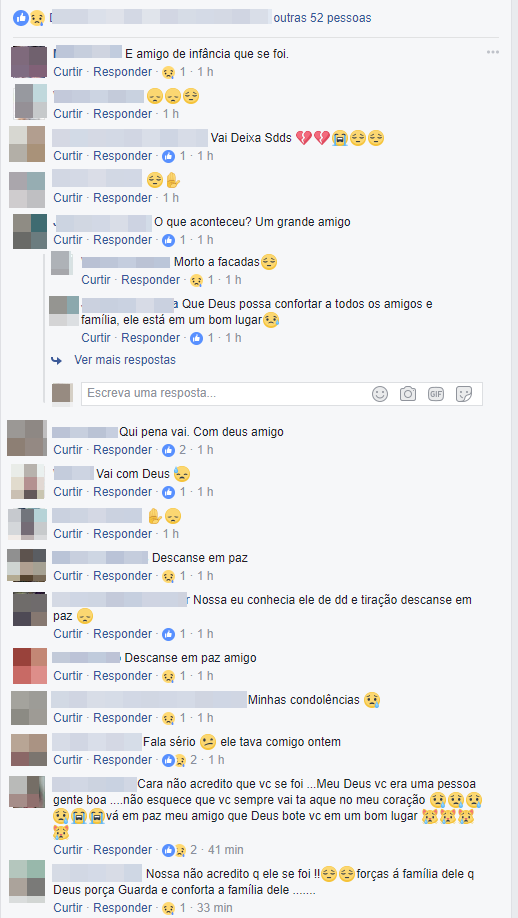Open the emoji picker in reply box
Screen dimensions: 518x918
click(x=380, y=394)
